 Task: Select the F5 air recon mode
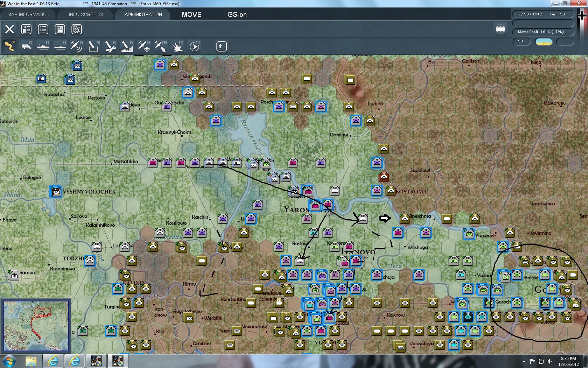tap(77, 46)
